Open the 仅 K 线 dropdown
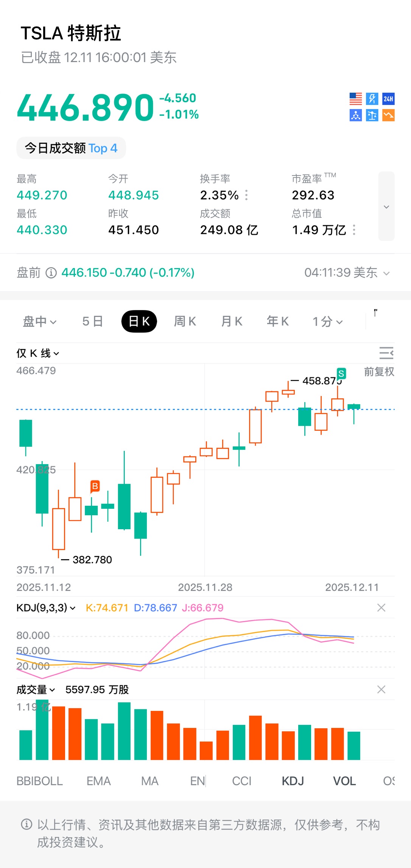The width and height of the screenshot is (411, 868). click(38, 353)
